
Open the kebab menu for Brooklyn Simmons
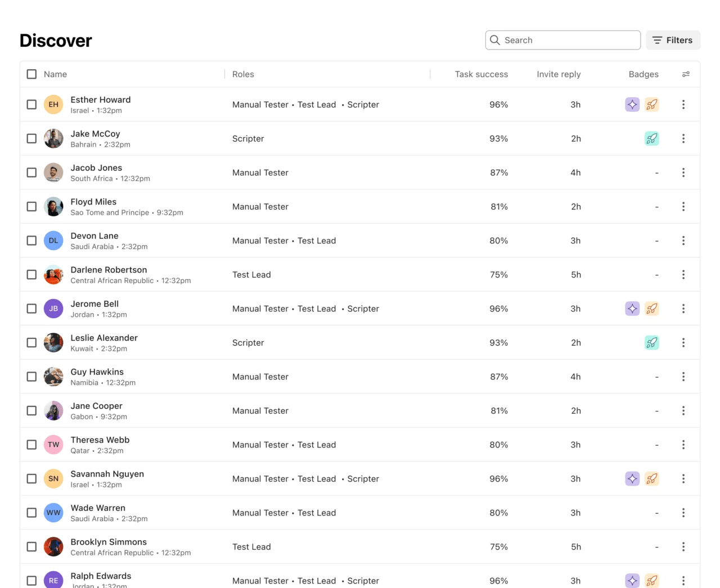(683, 546)
